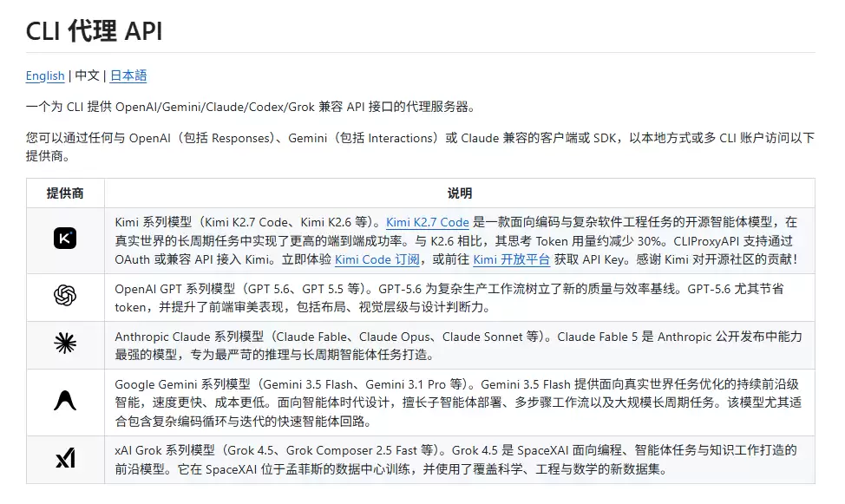Viewport: 845px width, 504px height.
Task: Click the paragraph beginning 您可以通过任何与 OpenAI
Action: (421, 147)
